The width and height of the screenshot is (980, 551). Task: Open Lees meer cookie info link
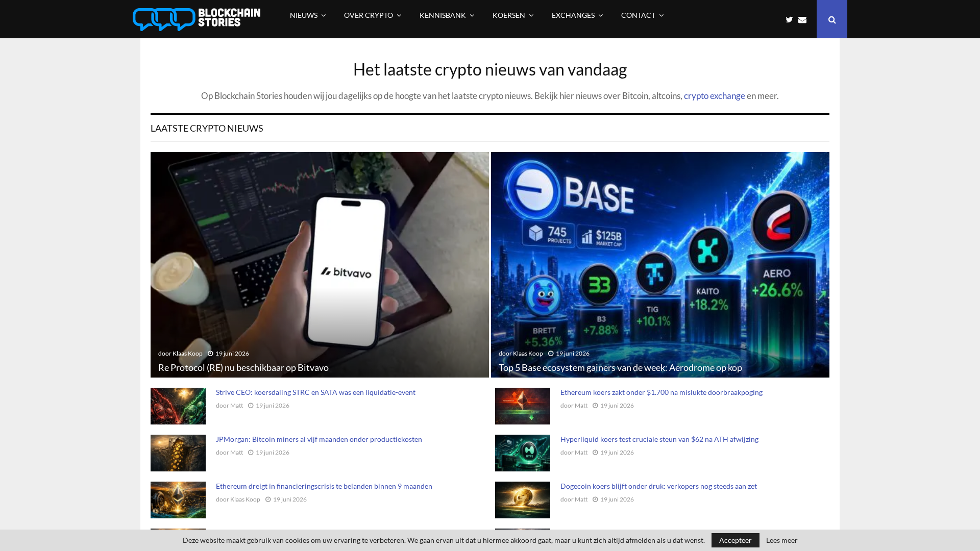pos(781,540)
